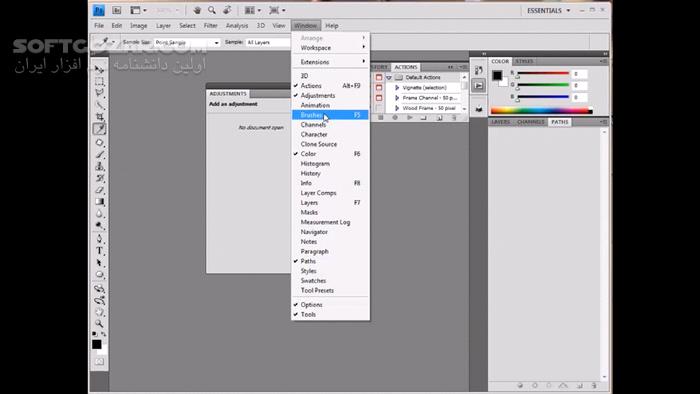
Task: Toggle the Frame Channel action checkbox
Action: (379, 98)
